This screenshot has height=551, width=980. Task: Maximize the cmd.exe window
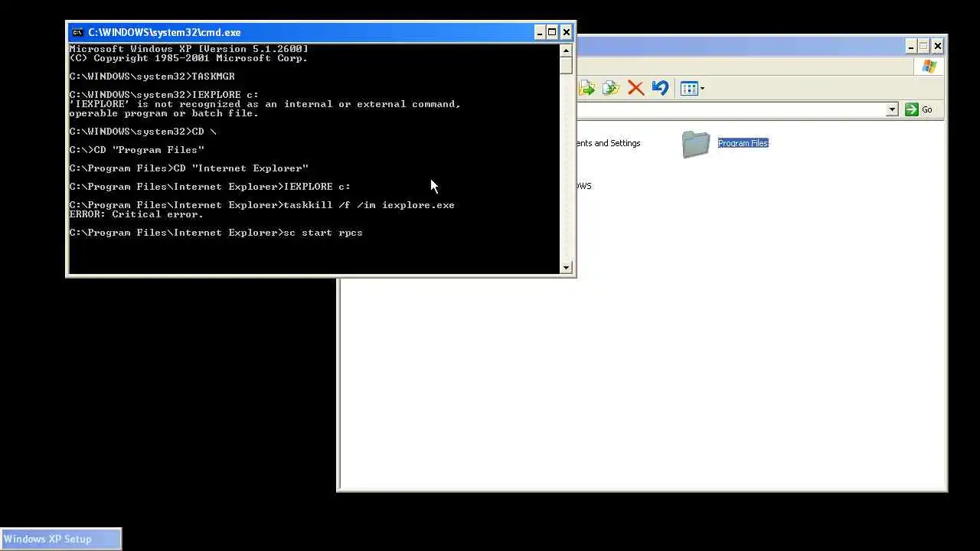552,32
